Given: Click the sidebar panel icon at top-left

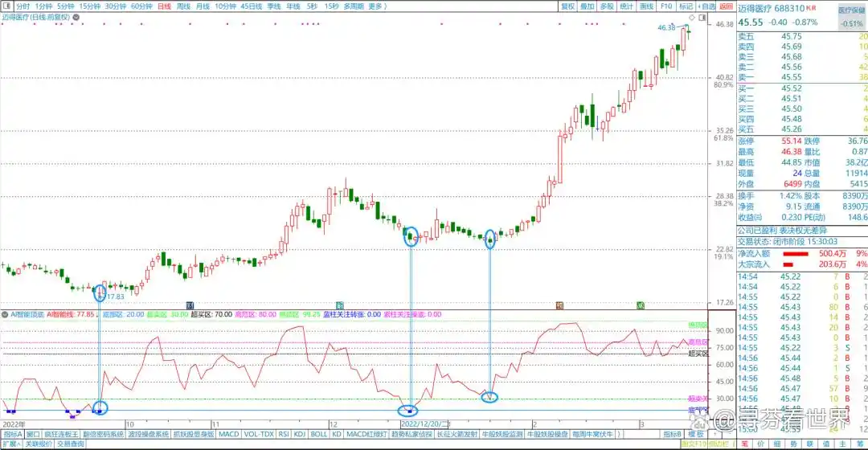Looking at the screenshot, I should 6,6.
